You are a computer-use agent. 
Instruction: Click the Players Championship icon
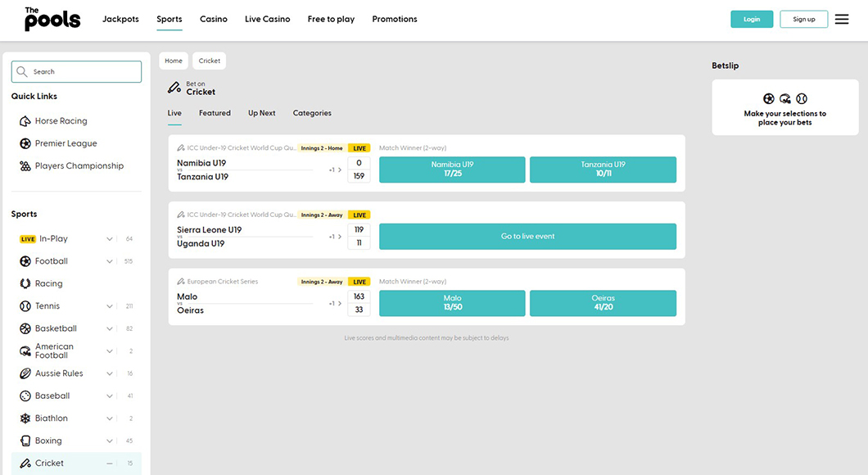pos(25,165)
